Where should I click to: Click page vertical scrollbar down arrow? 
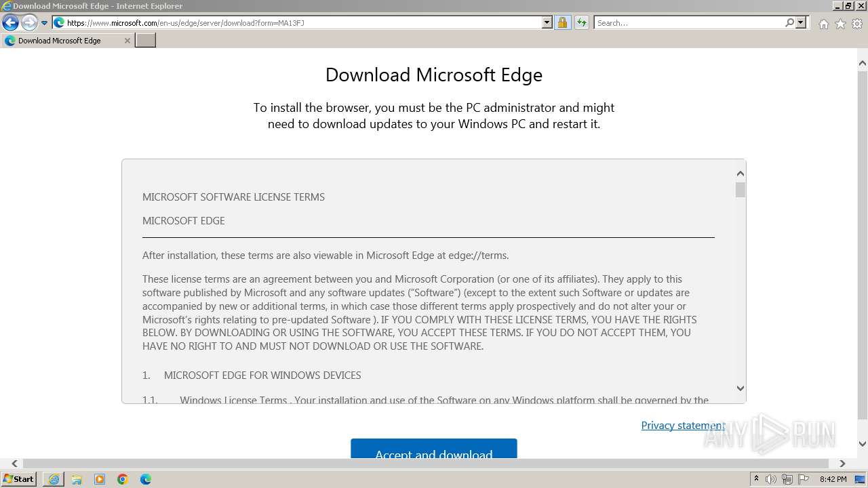863,444
